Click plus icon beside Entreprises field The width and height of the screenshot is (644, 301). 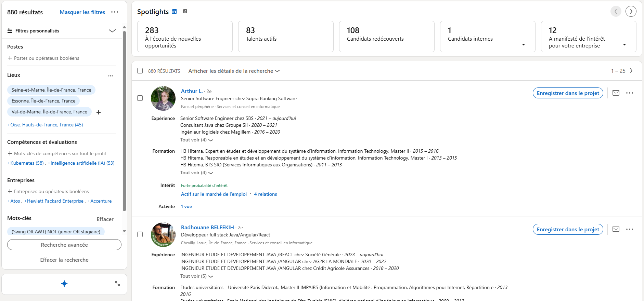(10, 191)
